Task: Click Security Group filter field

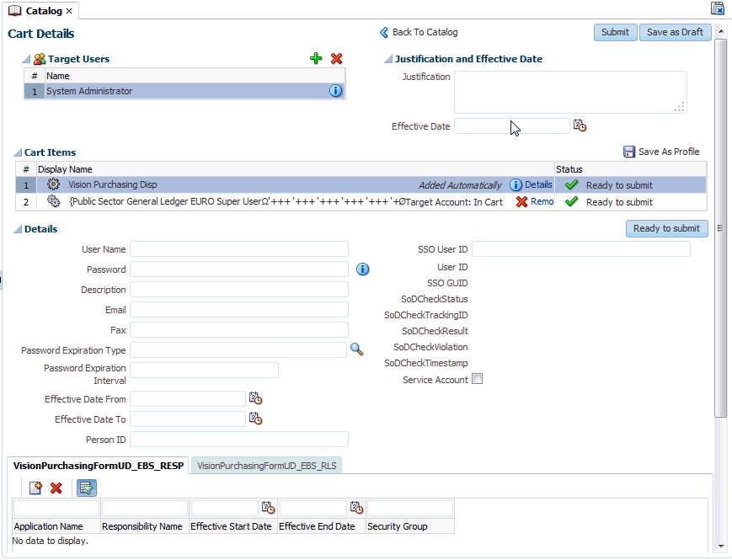Action: 410,508
